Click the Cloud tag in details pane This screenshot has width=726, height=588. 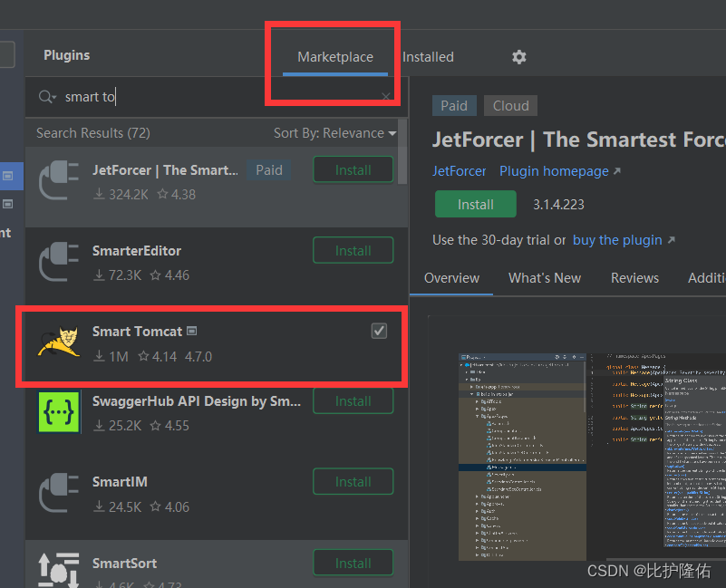tap(510, 106)
